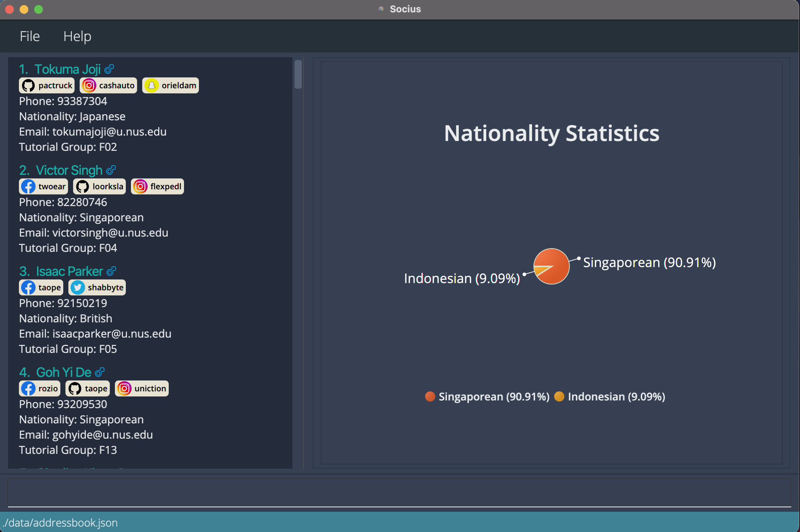Select contact name Victor Singh
Viewport: 800px width, 532px height.
69,170
